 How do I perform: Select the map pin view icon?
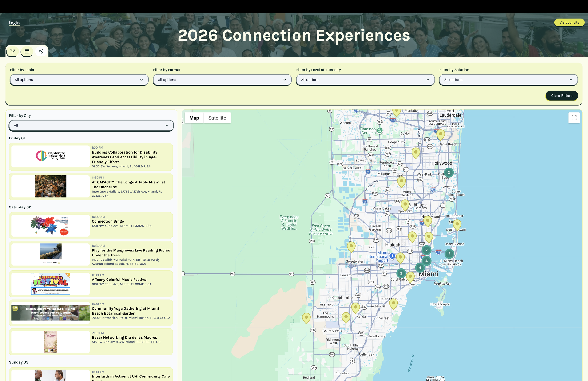(x=41, y=52)
